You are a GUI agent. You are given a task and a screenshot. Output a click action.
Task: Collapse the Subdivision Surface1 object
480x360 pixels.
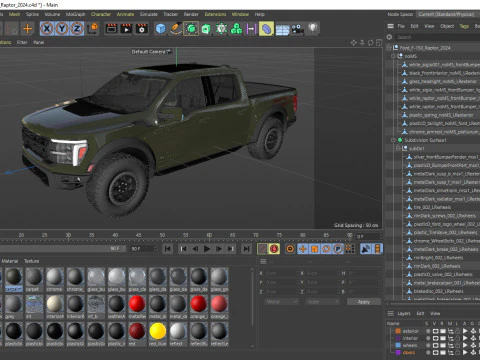[393, 140]
